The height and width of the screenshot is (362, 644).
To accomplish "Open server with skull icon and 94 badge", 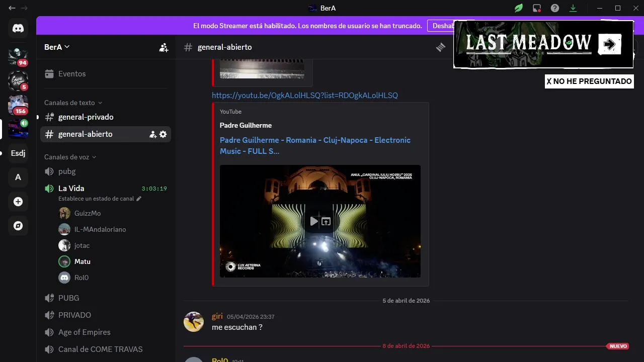I will (x=18, y=56).
